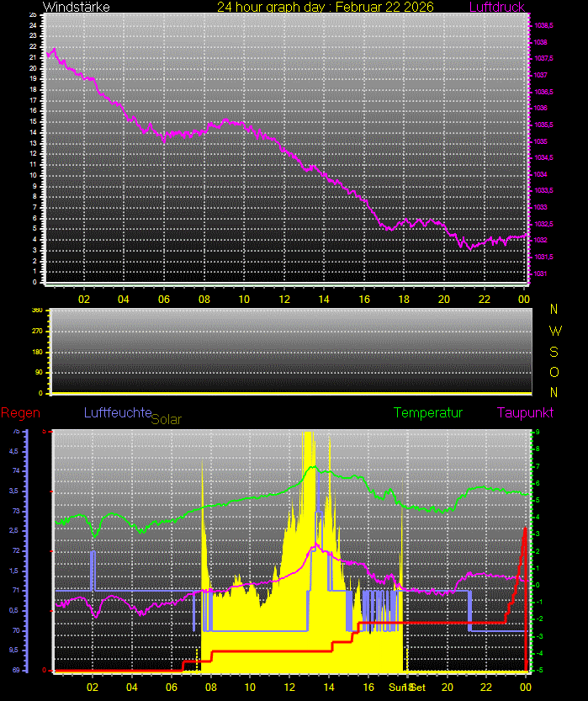
Task: Click the 180 value on wind direction axis
Action: click(x=36, y=352)
